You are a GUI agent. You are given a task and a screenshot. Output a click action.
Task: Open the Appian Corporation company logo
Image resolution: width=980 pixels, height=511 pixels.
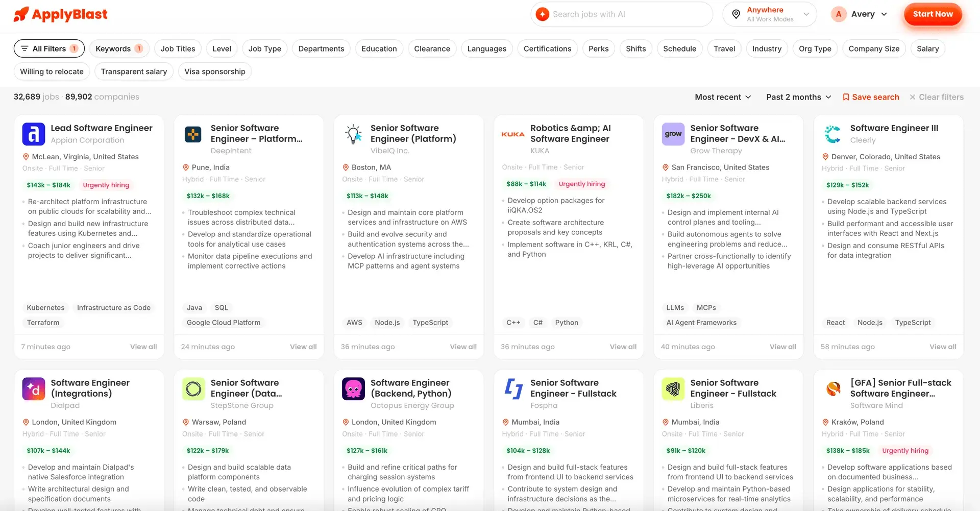pos(34,134)
